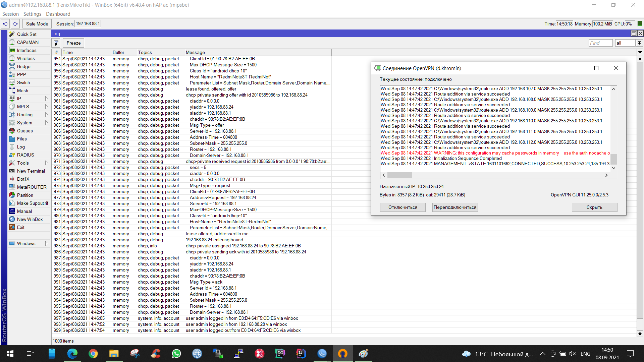Open the Manual

pyautogui.click(x=24, y=211)
